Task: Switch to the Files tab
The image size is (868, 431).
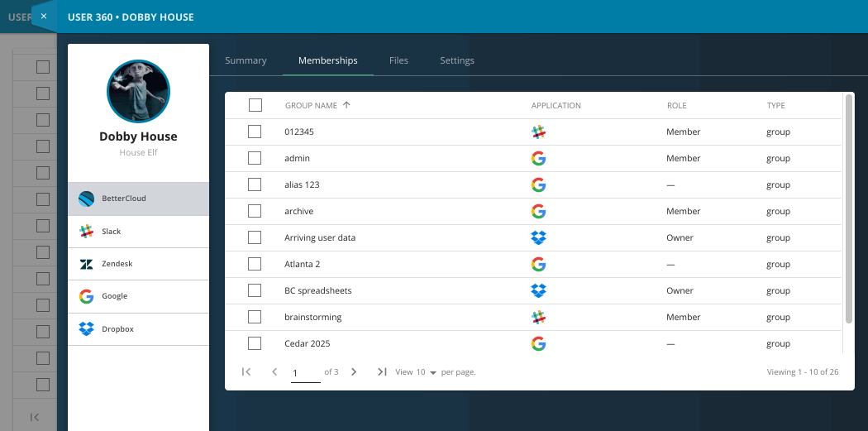Action: click(398, 60)
